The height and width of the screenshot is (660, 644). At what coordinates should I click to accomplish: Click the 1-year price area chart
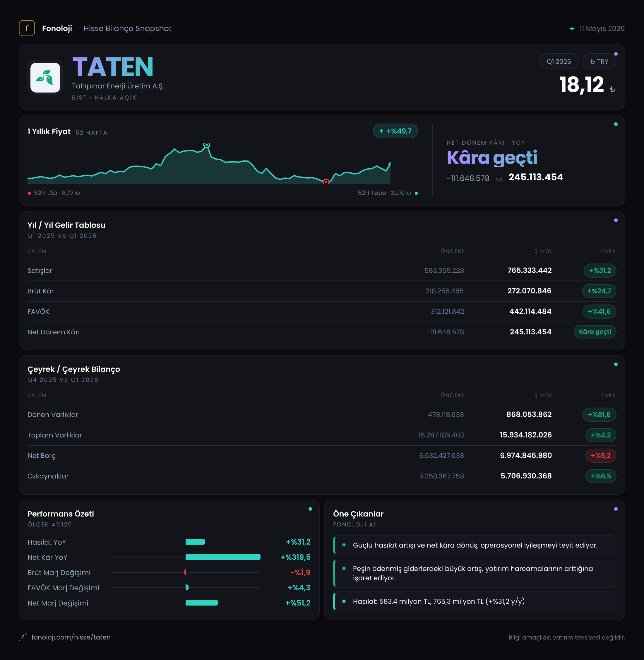click(x=209, y=164)
